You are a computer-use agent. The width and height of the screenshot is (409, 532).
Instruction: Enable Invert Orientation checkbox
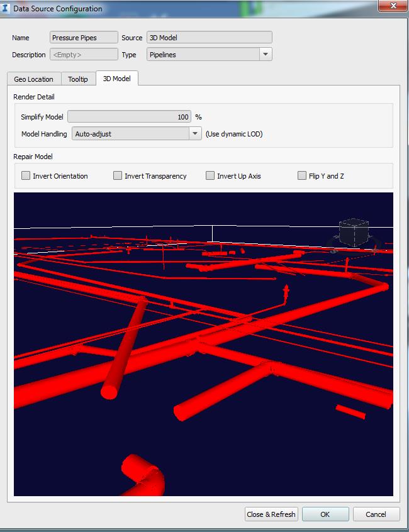(x=25, y=175)
